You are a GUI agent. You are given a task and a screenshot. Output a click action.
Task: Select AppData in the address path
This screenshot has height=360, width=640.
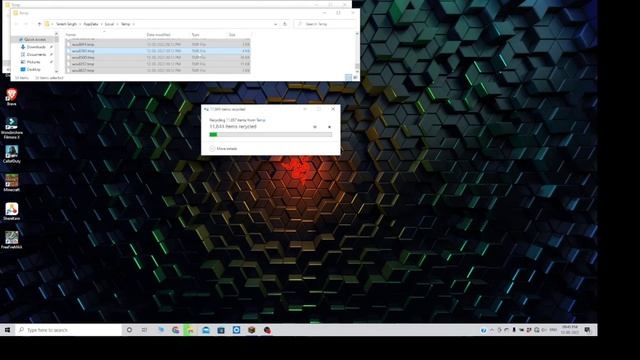click(91, 24)
